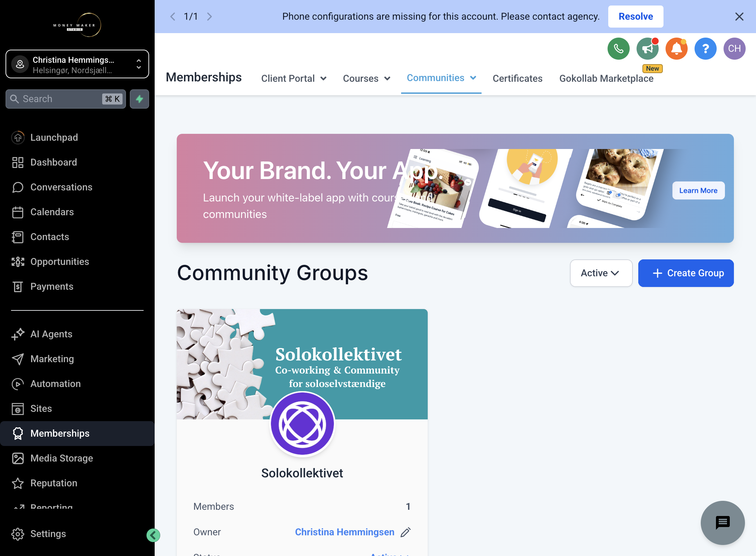This screenshot has height=556, width=756.
Task: Click the Create Group button
Action: point(686,273)
